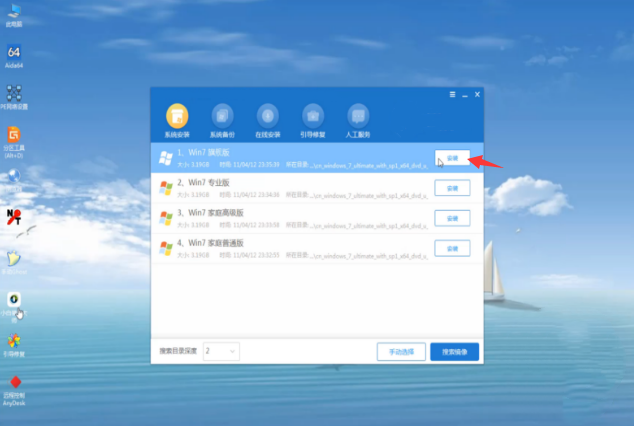This screenshot has height=426, width=634.
Task: Click install button for Win7 专业版
Action: click(452, 188)
